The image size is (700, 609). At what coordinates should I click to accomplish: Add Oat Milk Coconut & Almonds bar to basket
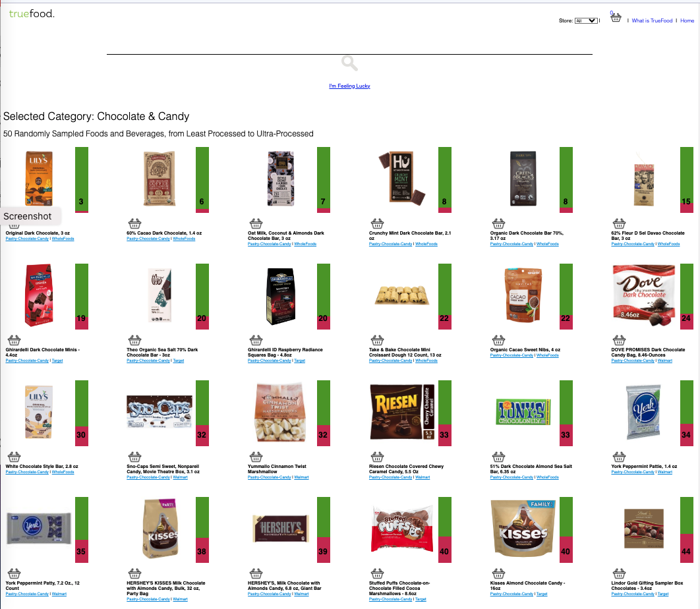(256, 223)
